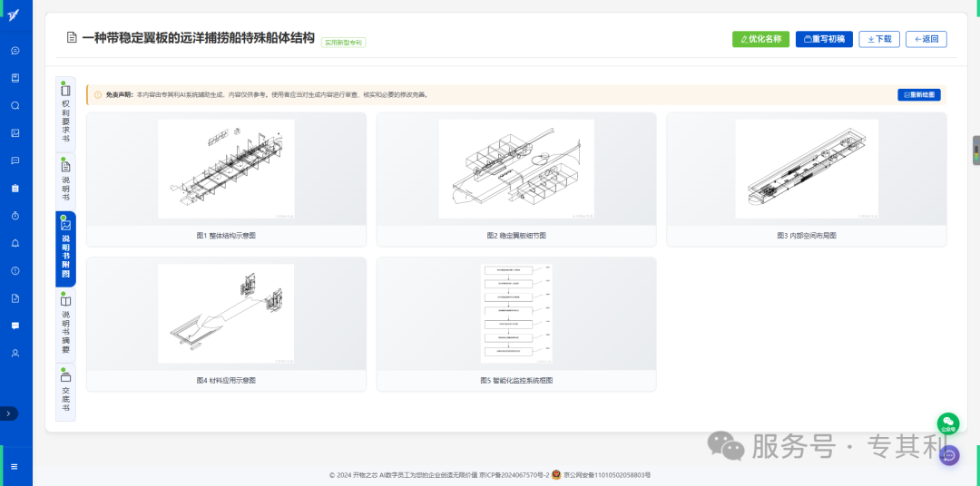Viewport: 980px width, 486px height.
Task: Open the 京ICP备 footer link
Action: tap(514, 475)
